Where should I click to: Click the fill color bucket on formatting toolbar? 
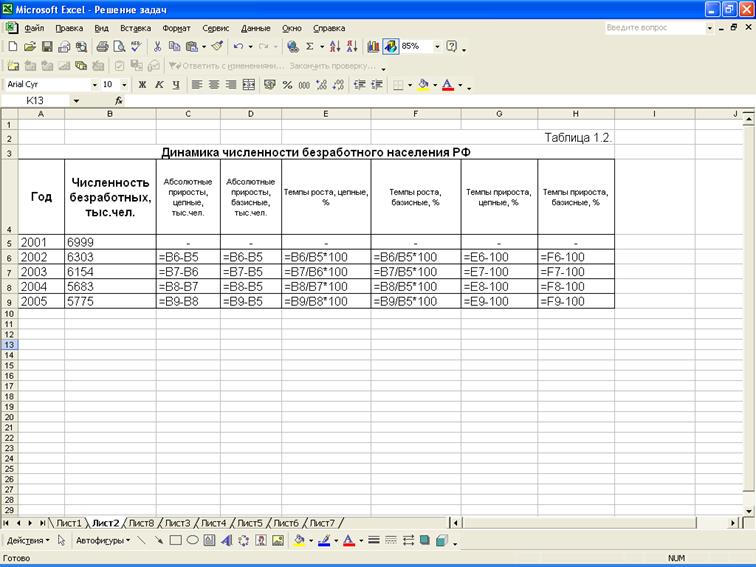423,85
